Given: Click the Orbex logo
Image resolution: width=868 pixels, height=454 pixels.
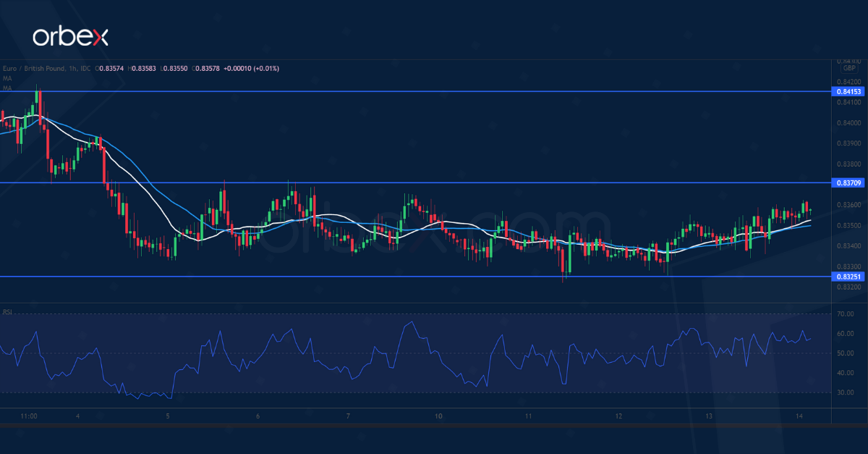Looking at the screenshot, I should [x=70, y=38].
